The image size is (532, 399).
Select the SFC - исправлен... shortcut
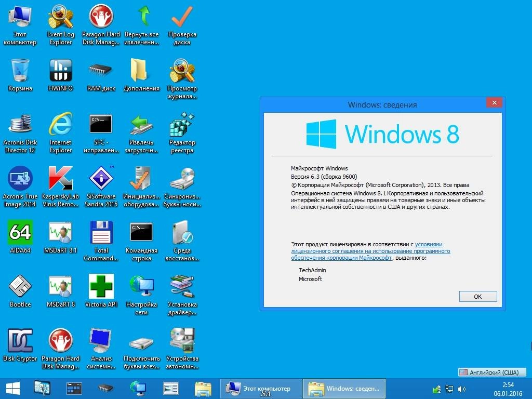point(101,132)
